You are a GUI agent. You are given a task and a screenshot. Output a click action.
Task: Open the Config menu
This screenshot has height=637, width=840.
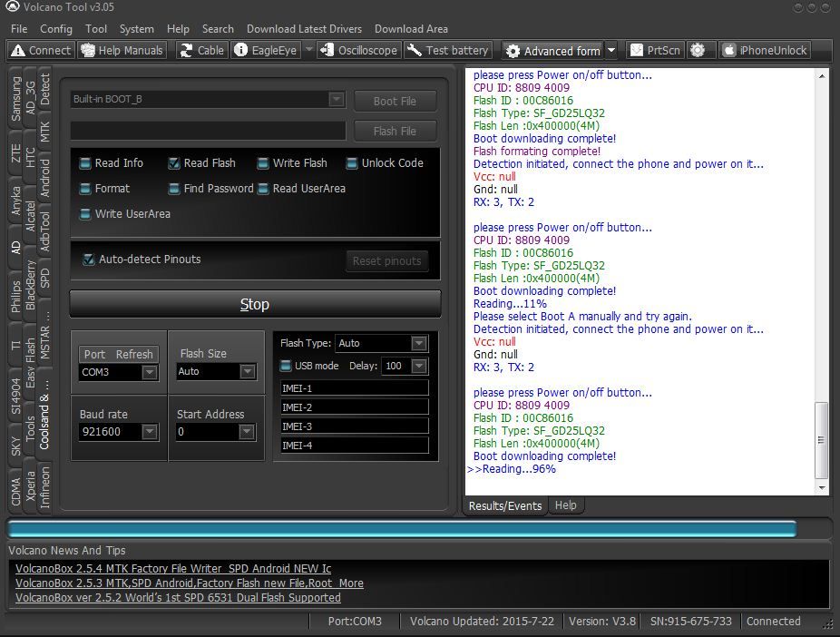(56, 29)
